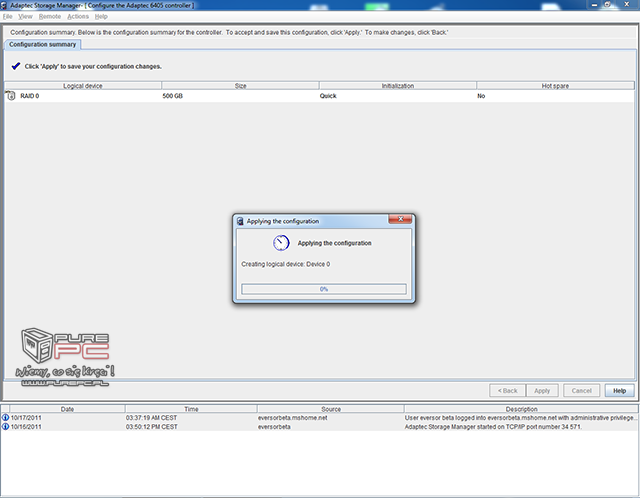Click the Applying the configuration dialog title icon

pyautogui.click(x=240, y=221)
